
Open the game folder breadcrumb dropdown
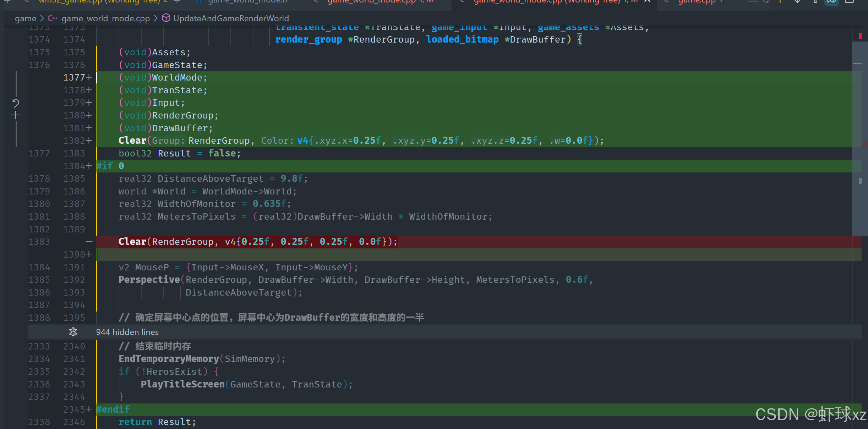[x=26, y=18]
